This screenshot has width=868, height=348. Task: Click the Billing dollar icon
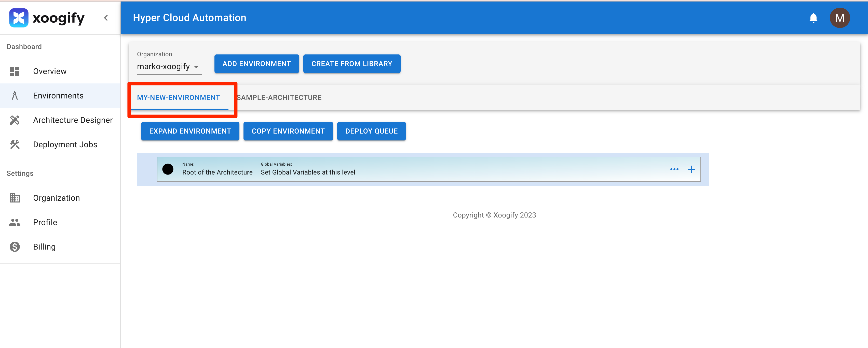pyautogui.click(x=15, y=247)
